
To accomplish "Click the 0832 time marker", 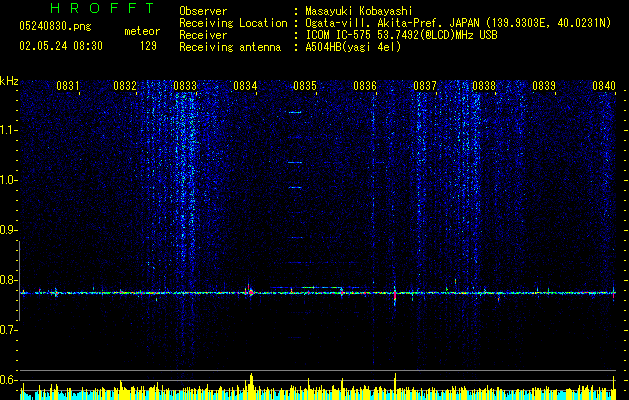I will pyautogui.click(x=125, y=86).
